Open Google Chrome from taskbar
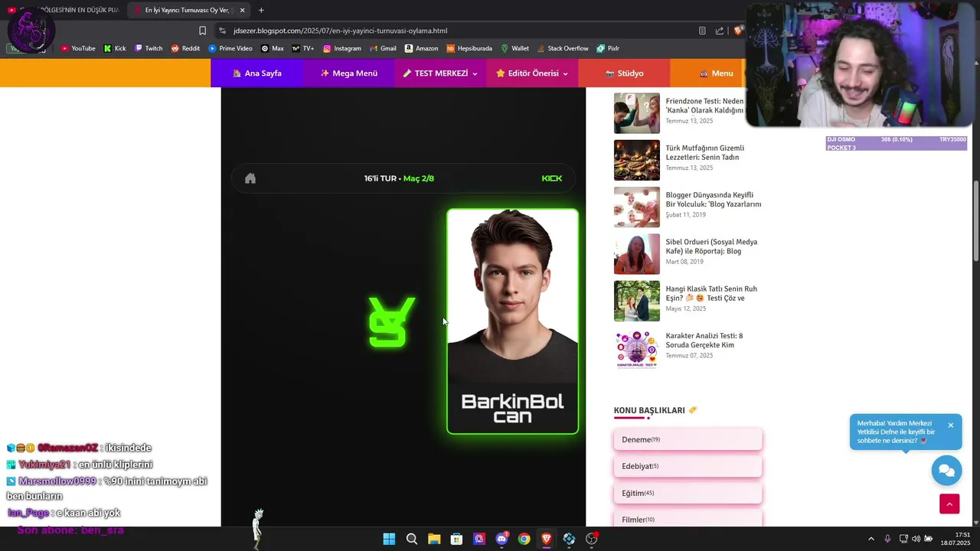 (x=524, y=539)
